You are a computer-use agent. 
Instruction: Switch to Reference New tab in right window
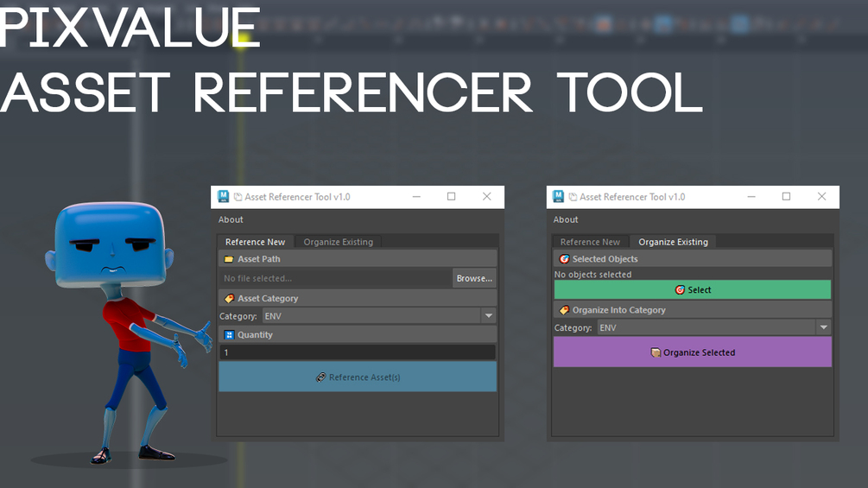[x=590, y=242]
